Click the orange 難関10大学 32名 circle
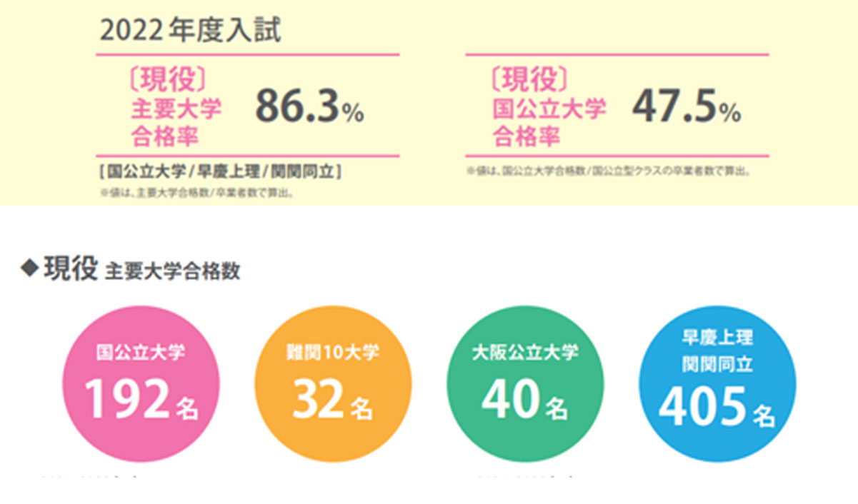Viewport: 858px width, 504px height. (x=333, y=384)
